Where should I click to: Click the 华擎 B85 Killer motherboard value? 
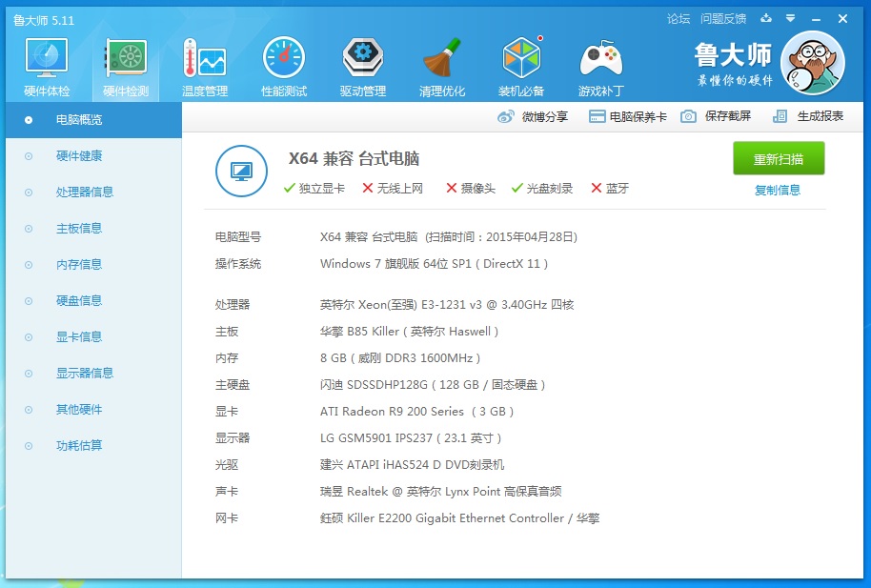409,332
